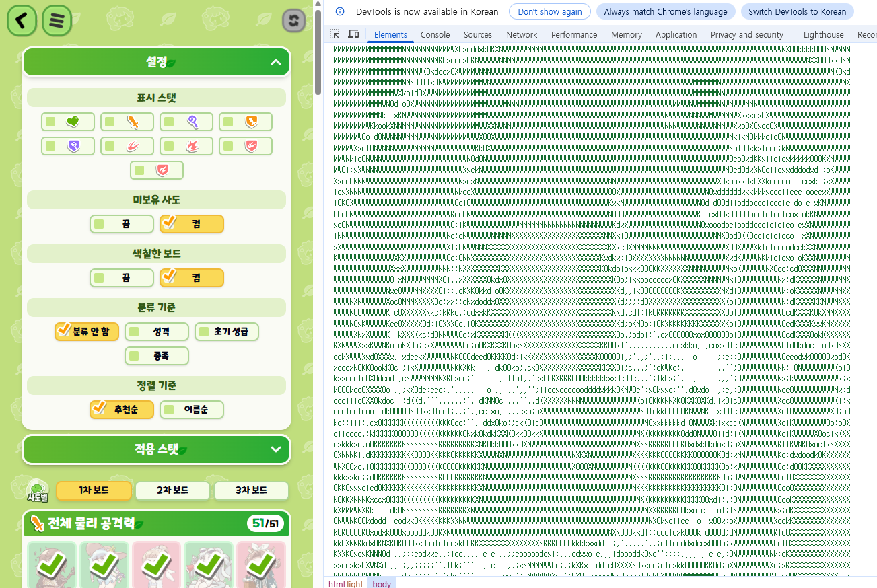Click the back arrow button
Image resolution: width=877 pixels, height=588 pixels.
(x=22, y=22)
